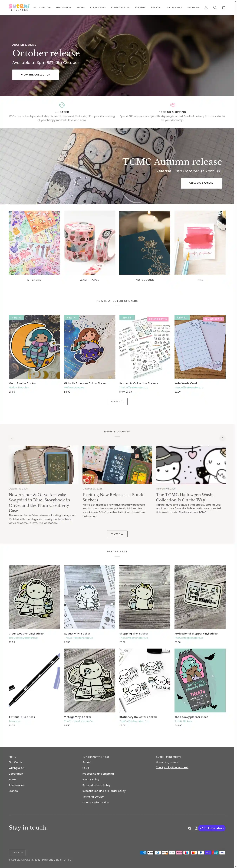This screenshot has height=868, width=237.
Task: Expand the GBP £ currency selector
Action: point(17,853)
